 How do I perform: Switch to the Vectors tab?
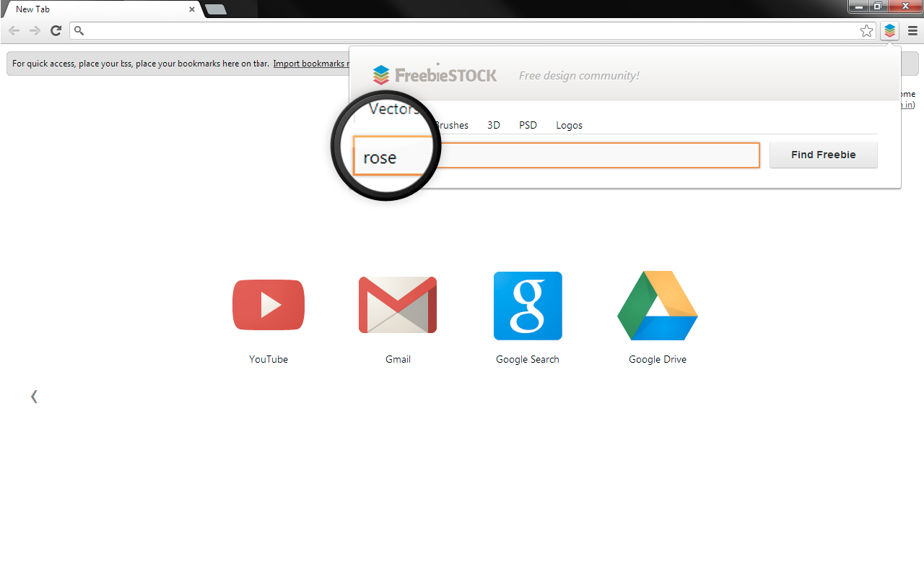pyautogui.click(x=394, y=109)
